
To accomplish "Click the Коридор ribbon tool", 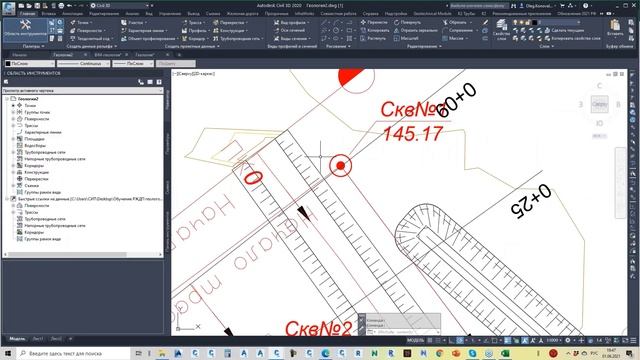I will (194, 38).
